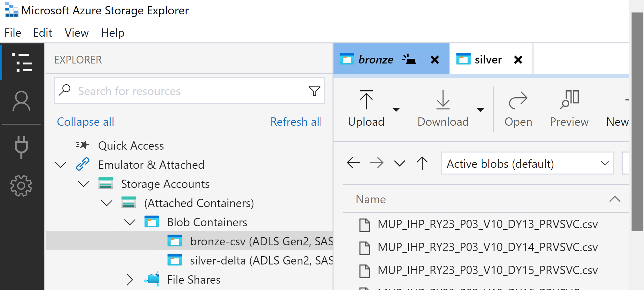Image resolution: width=644 pixels, height=290 pixels.
Task: Collapse the Storage Accounts node
Action: coord(84,184)
